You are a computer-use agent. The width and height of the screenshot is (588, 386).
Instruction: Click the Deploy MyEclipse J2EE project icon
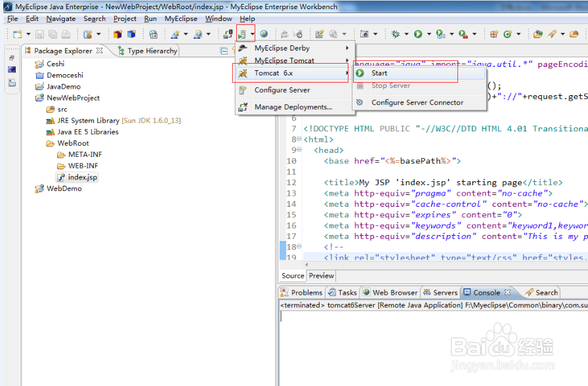point(228,35)
